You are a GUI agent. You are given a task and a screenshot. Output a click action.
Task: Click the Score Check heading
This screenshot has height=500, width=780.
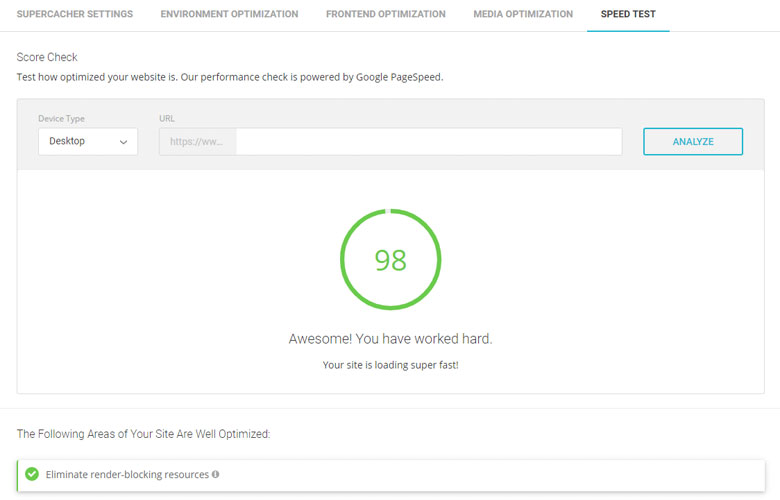[x=47, y=57]
